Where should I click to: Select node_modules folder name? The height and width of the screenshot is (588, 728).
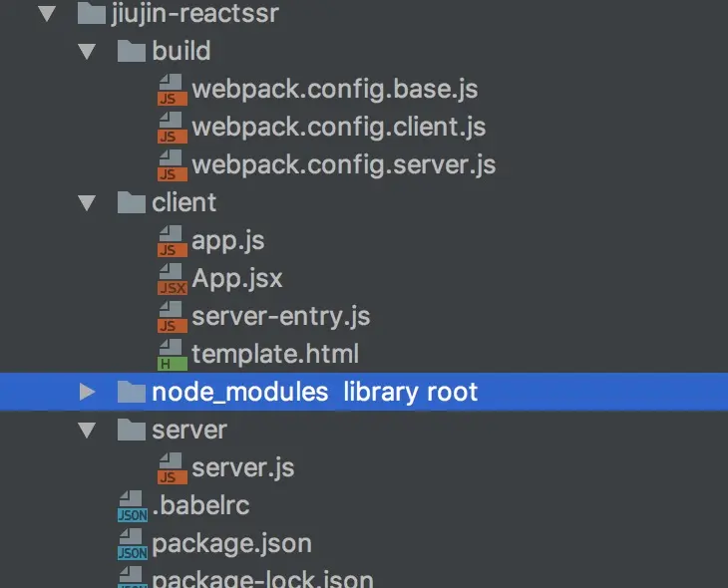tap(240, 392)
